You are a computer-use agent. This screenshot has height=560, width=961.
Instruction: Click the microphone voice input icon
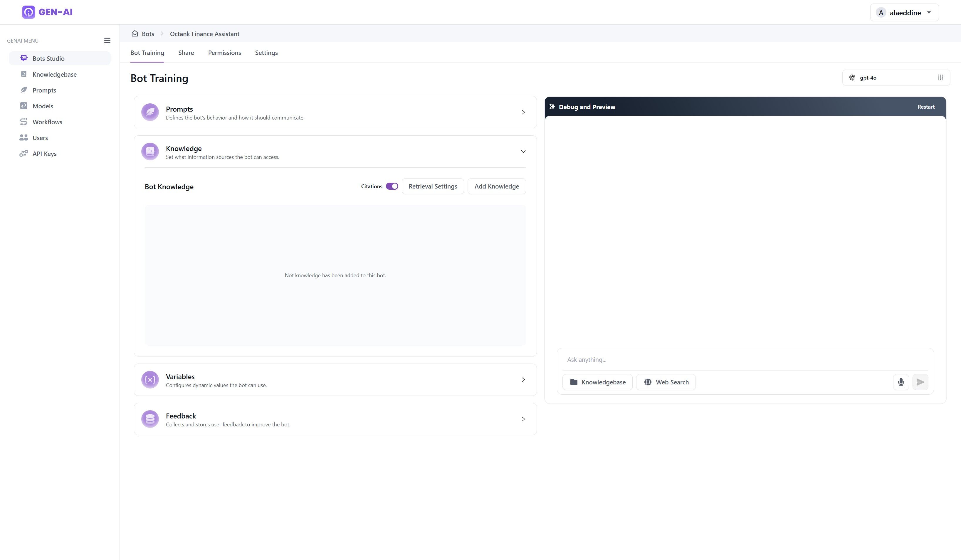(901, 382)
